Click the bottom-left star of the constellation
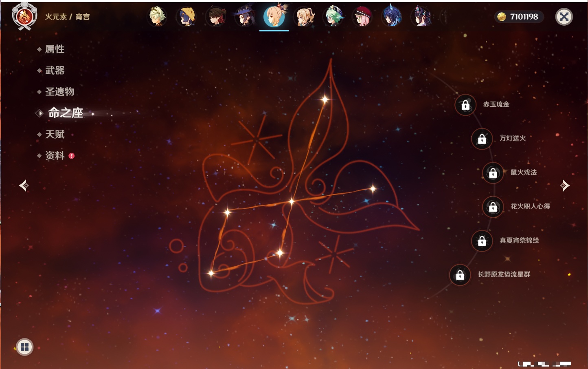 point(211,273)
